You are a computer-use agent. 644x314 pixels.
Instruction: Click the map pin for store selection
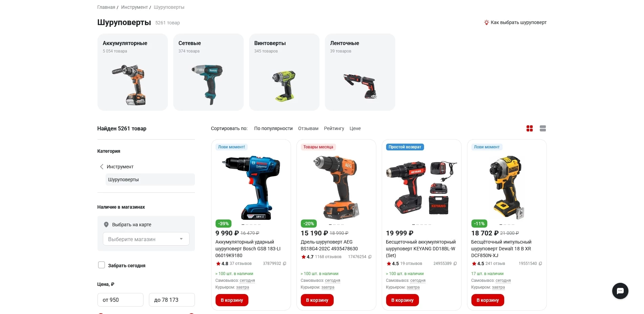[106, 225]
